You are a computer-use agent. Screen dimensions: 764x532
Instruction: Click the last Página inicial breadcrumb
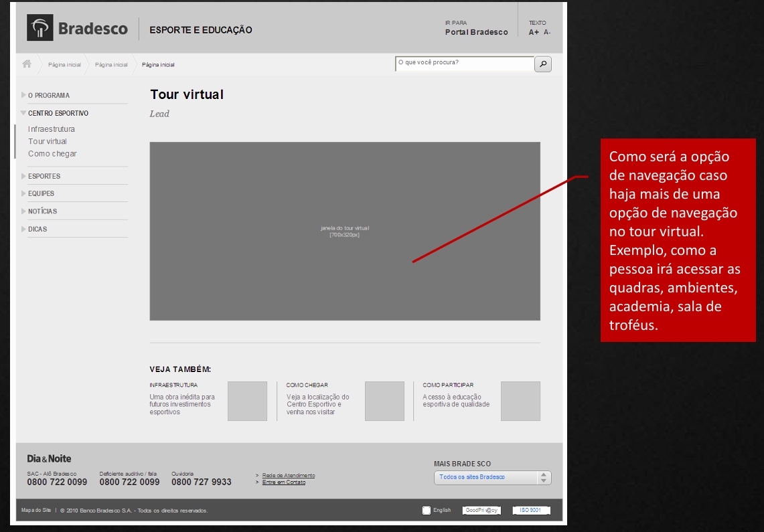(158, 65)
